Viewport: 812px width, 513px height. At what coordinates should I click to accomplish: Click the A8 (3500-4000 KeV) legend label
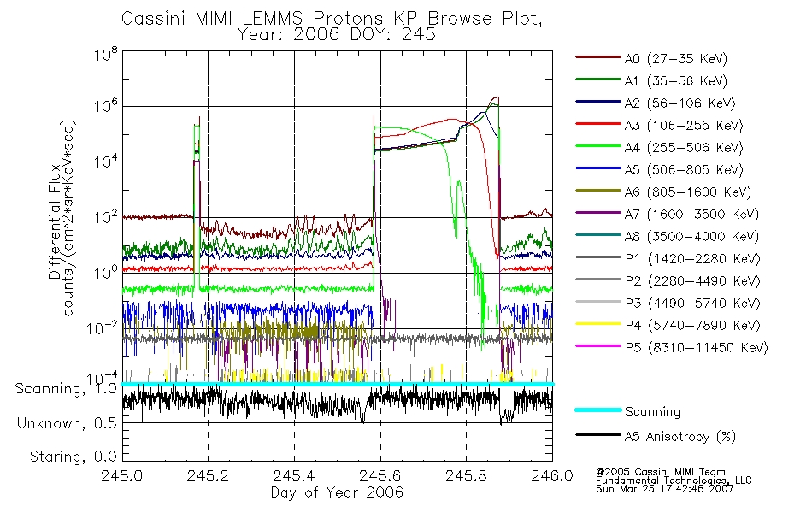(x=691, y=237)
